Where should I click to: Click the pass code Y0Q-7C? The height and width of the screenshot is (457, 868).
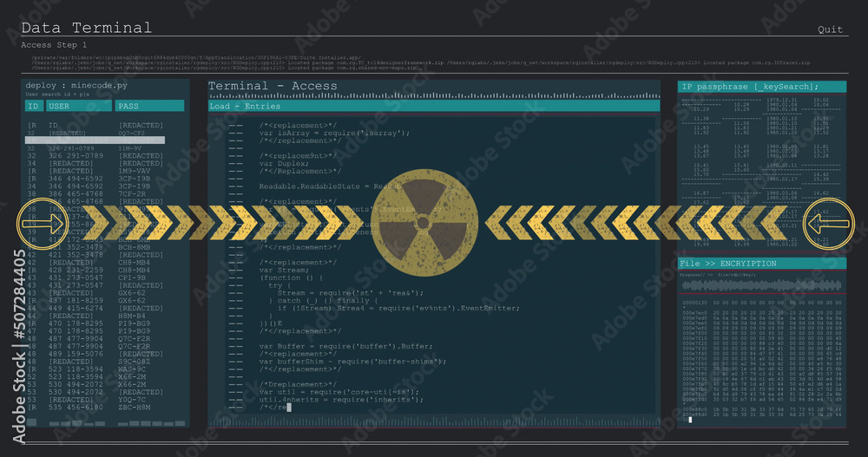coord(132,400)
